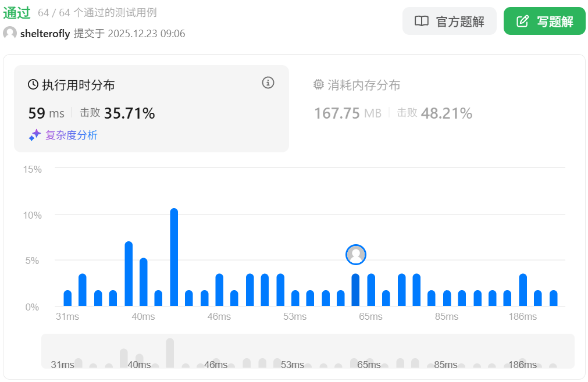Screen dimensions: 588x382
Task: Select the dark blue highlighted bar under avatar
Action: click(355, 290)
